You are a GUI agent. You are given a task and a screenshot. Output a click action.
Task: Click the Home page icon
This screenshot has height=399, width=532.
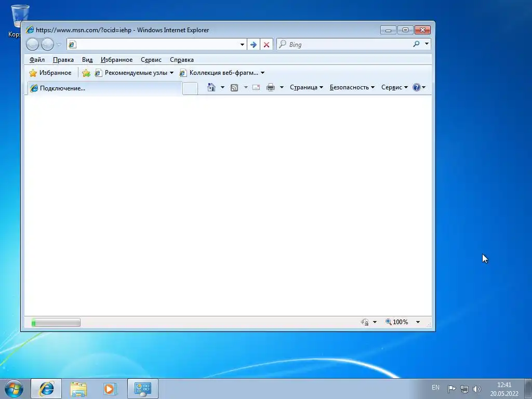pyautogui.click(x=211, y=87)
